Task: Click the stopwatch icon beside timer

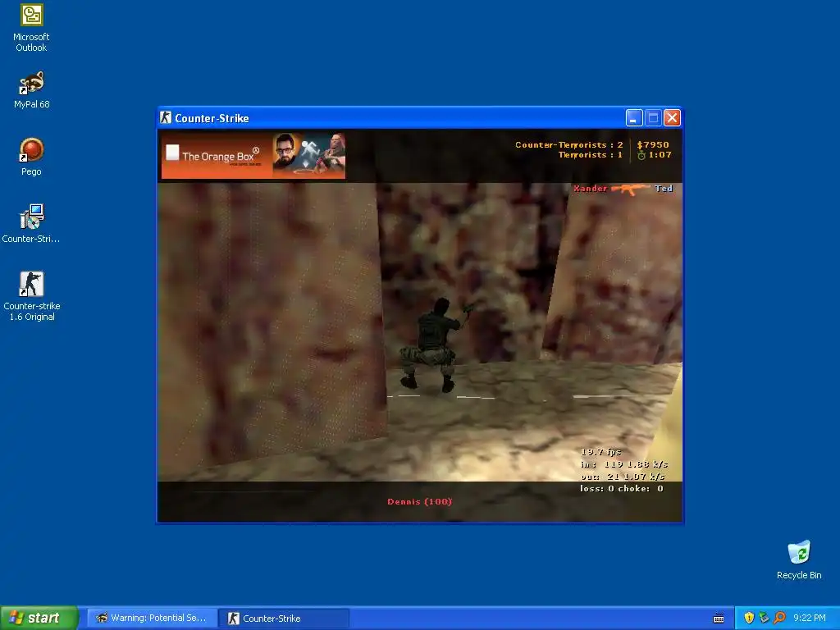Action: 641,155
